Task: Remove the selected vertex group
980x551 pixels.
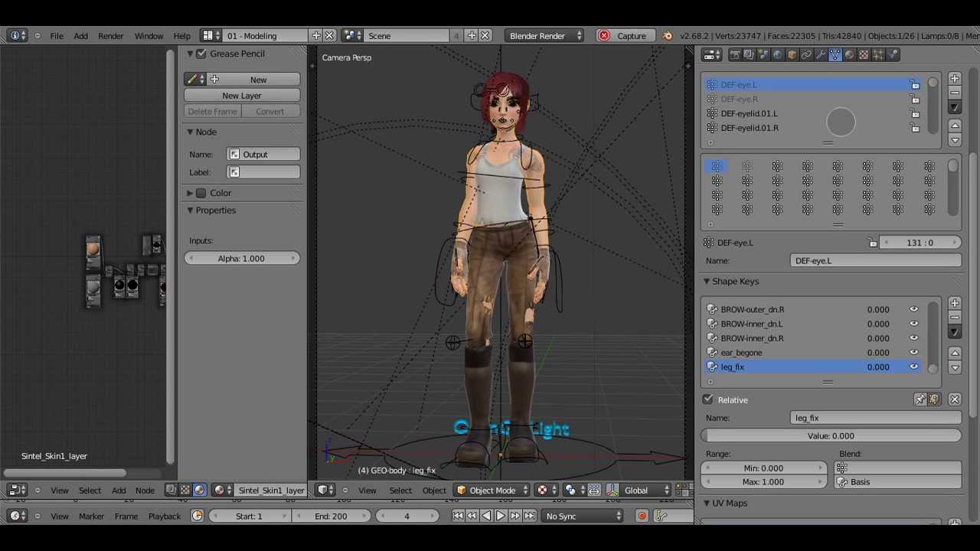Action: pyautogui.click(x=955, y=93)
